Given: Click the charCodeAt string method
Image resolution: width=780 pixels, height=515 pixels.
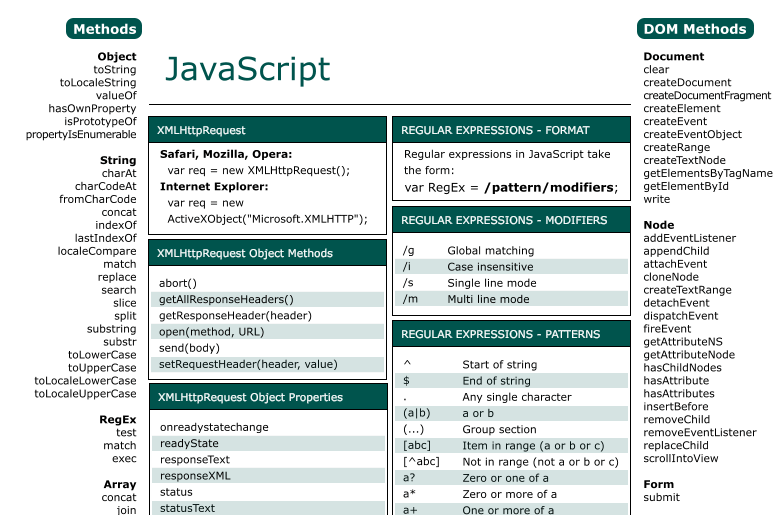Looking at the screenshot, I should (105, 186).
